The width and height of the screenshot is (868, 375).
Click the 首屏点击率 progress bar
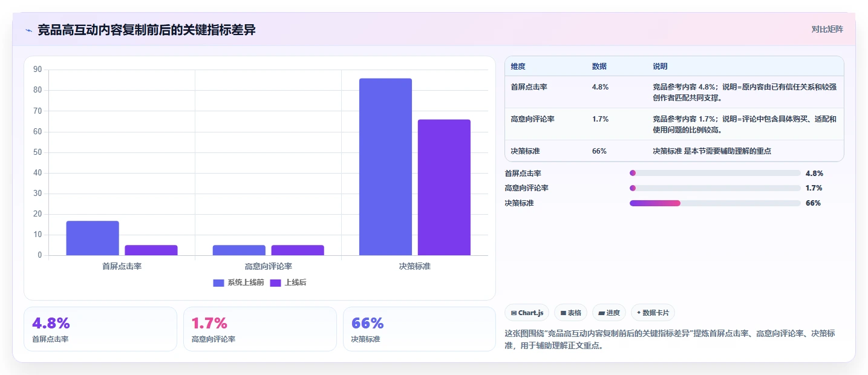tap(715, 173)
